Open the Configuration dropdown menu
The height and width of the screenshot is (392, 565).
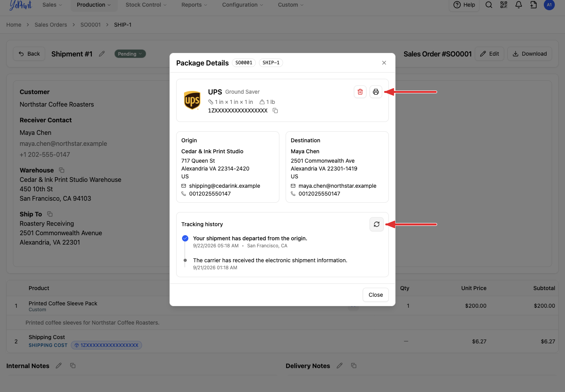[242, 5]
